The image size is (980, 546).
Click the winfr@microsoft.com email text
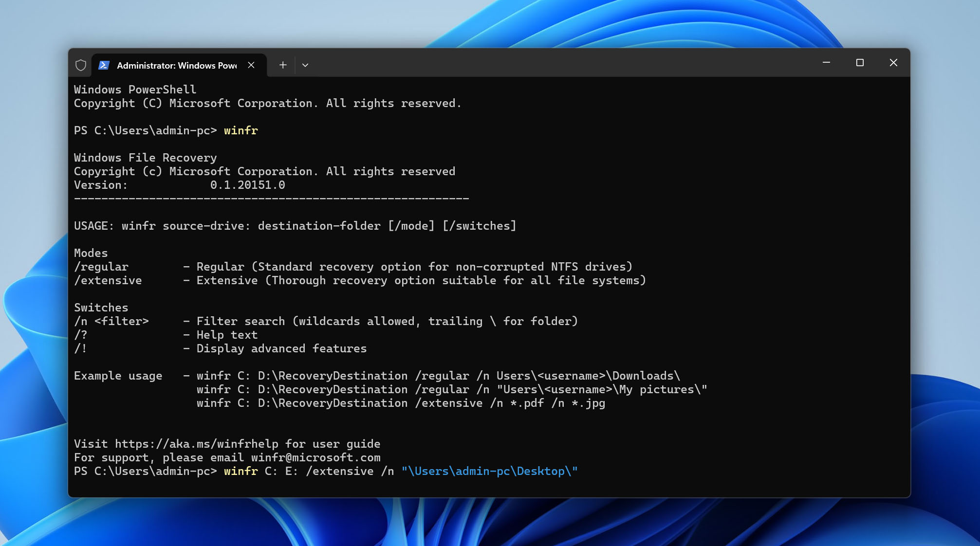point(316,457)
